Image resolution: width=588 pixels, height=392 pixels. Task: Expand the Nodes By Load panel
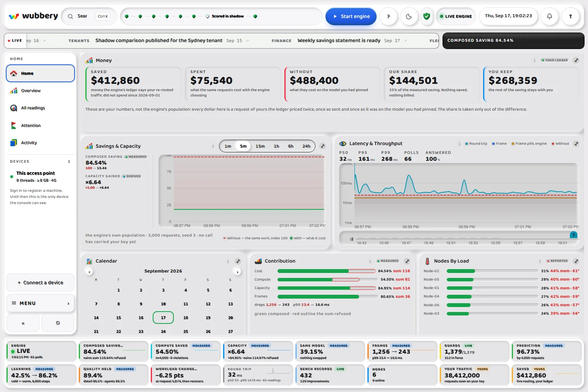click(x=576, y=261)
